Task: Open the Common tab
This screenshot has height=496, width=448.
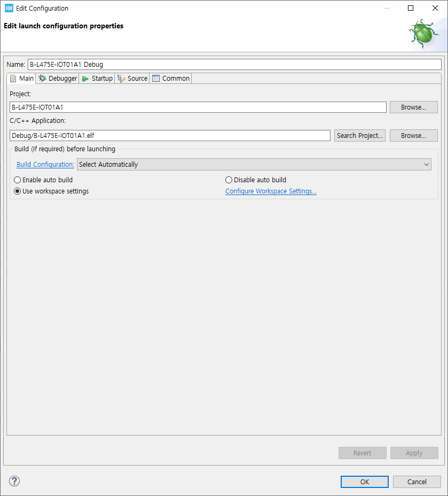Action: pyautogui.click(x=171, y=79)
